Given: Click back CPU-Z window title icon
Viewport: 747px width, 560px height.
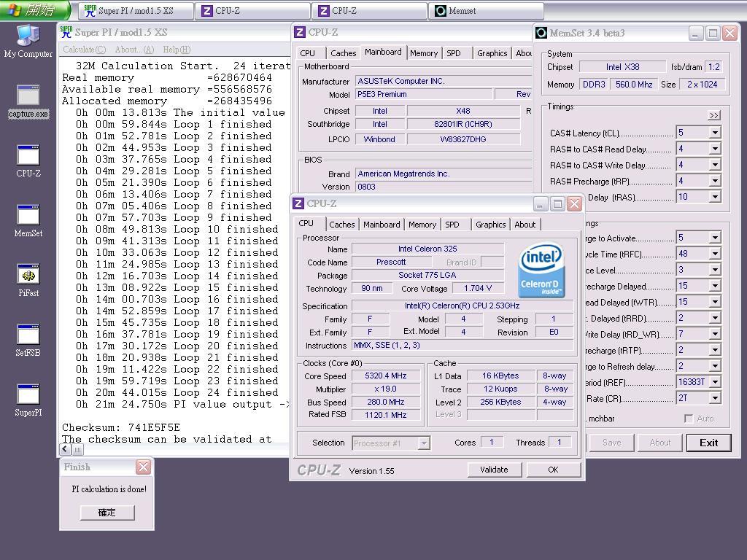Looking at the screenshot, I should coord(300,32).
